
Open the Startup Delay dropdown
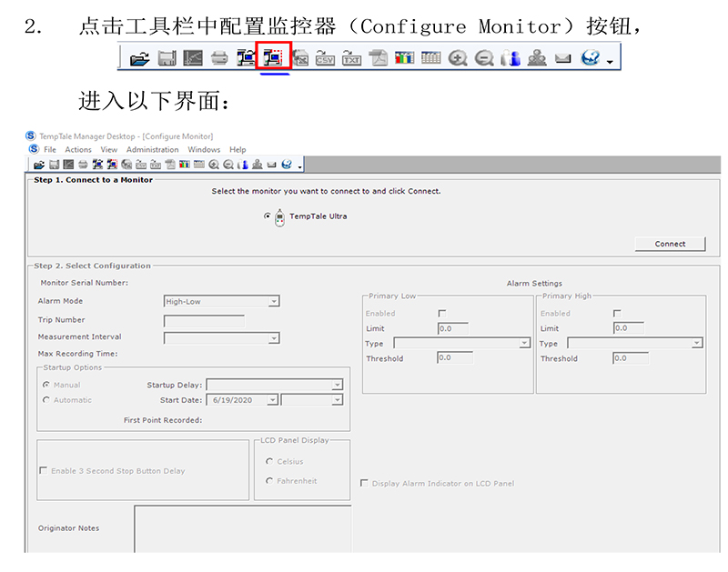338,386
